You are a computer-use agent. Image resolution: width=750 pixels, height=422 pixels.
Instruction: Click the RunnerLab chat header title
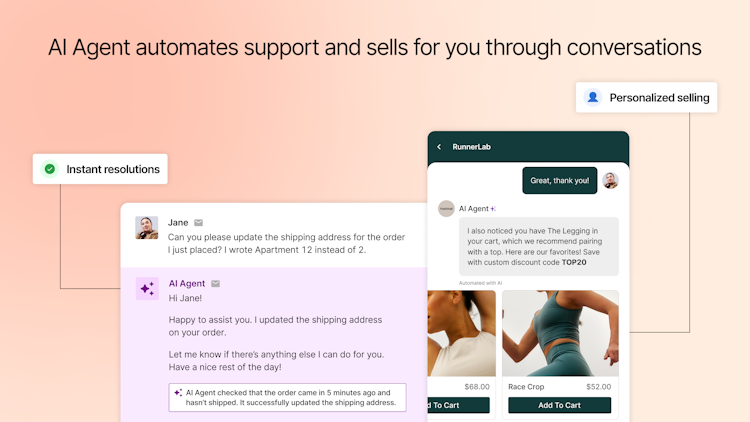point(470,147)
